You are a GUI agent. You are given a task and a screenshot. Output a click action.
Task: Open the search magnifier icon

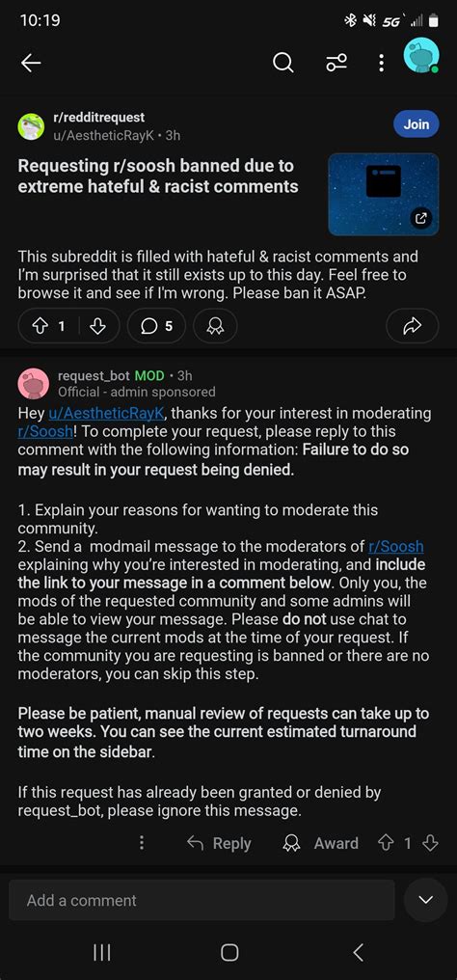pyautogui.click(x=282, y=63)
